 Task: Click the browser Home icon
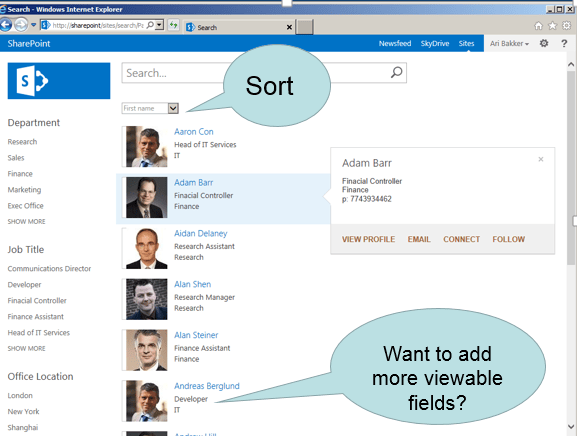tap(538, 25)
